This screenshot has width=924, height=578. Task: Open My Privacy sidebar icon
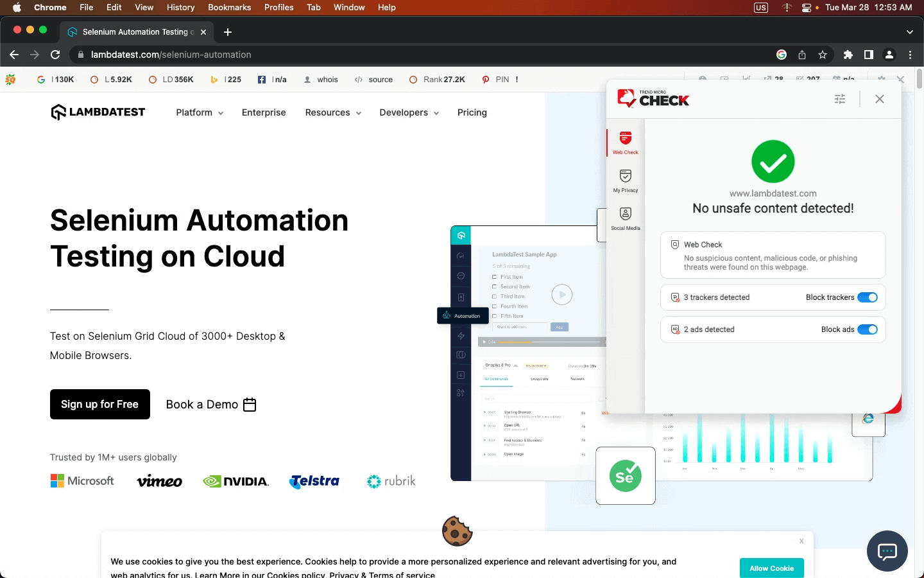[x=625, y=180]
